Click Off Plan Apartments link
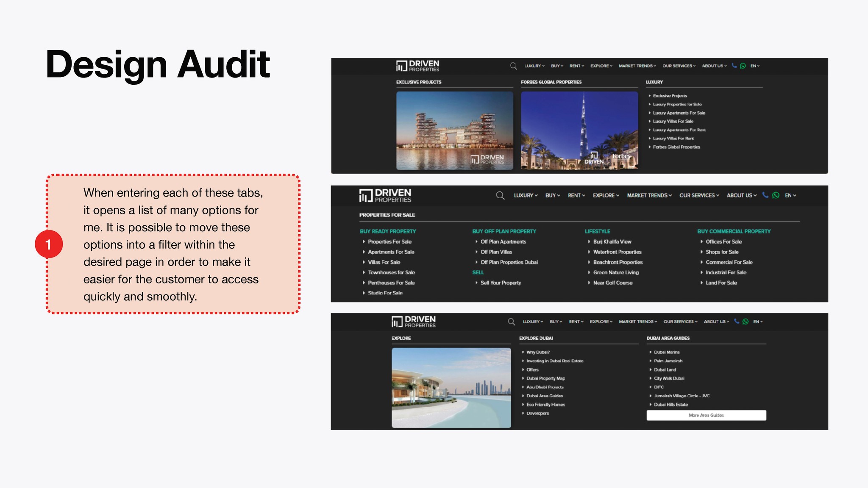 (x=503, y=242)
